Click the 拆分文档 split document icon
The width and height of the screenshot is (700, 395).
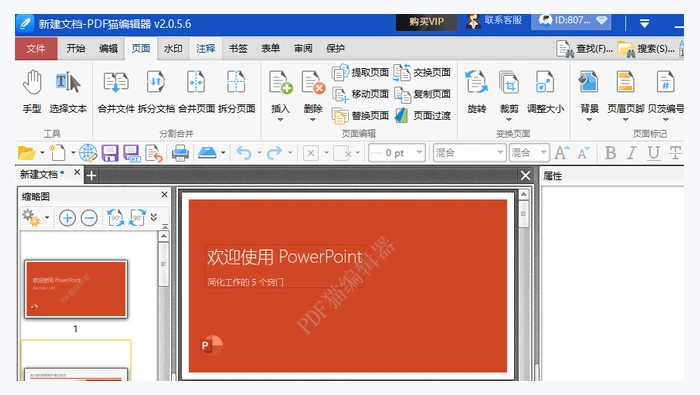tap(156, 82)
